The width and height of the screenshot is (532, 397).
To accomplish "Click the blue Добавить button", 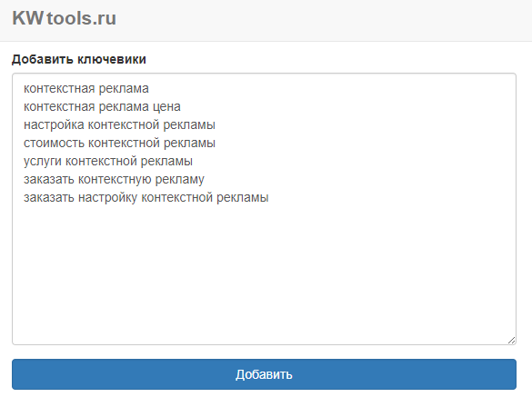I will click(264, 374).
